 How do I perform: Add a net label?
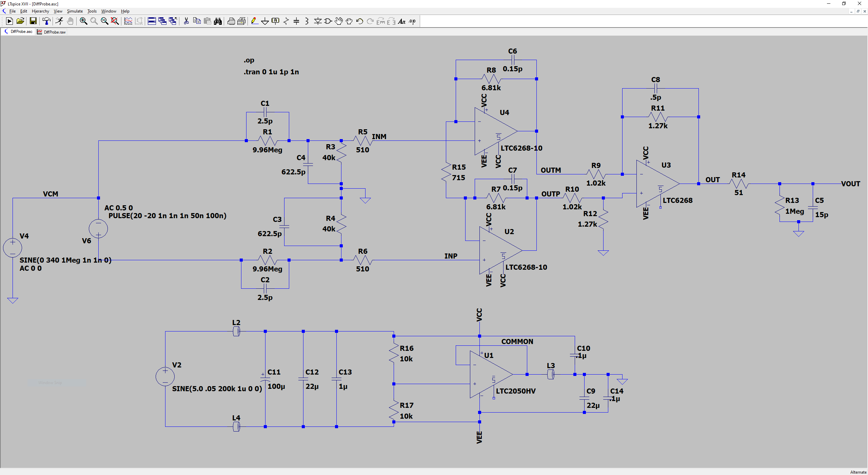coord(275,21)
